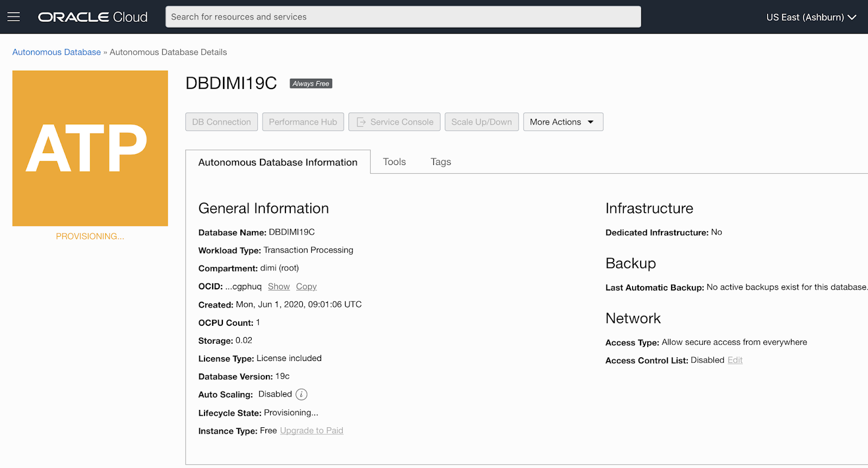Click the Infrastructure heading
868x468 pixels.
(649, 208)
